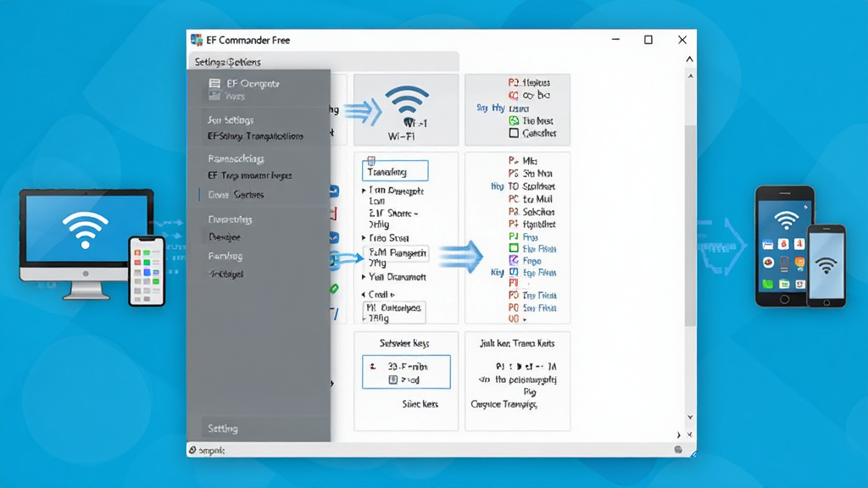Click the red icon beside 'oo be'
This screenshot has width=868, height=488.
pos(514,95)
